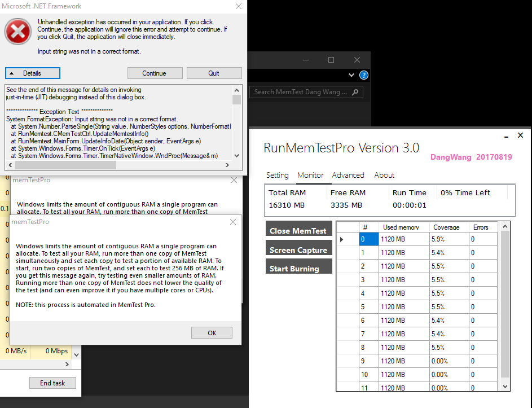Expand the Explorer ribbon chevron
The width and height of the screenshot is (532, 408).
(x=351, y=75)
